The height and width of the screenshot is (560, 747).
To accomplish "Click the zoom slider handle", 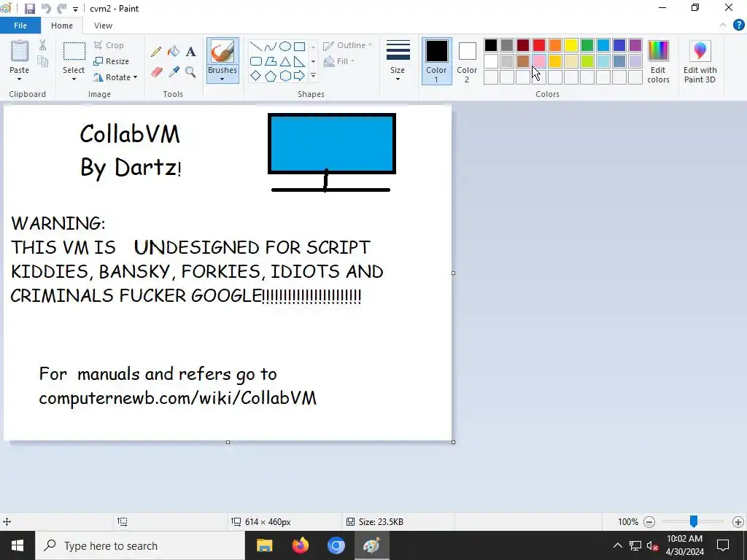I will point(694,522).
